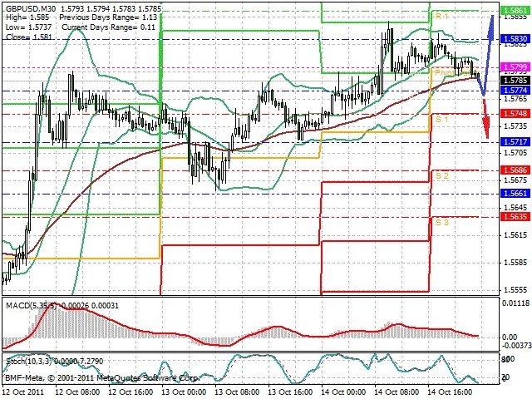
Task: Click the Stoch(10,3,3) indicator title
Action: pyautogui.click(x=29, y=361)
